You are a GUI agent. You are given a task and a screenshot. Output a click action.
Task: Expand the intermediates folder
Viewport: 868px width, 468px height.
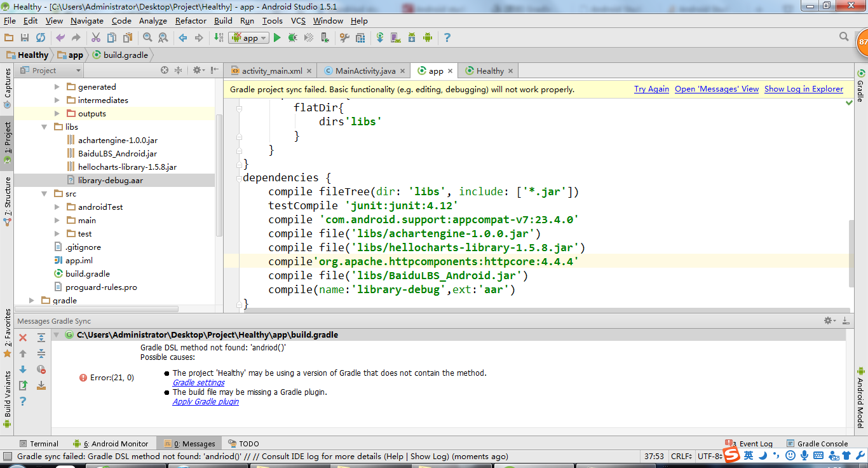57,100
